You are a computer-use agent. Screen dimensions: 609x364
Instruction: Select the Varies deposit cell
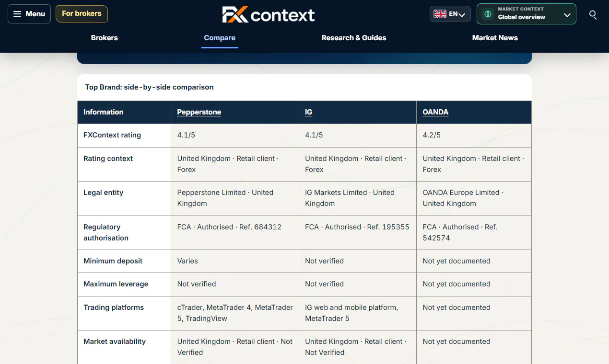click(235, 262)
